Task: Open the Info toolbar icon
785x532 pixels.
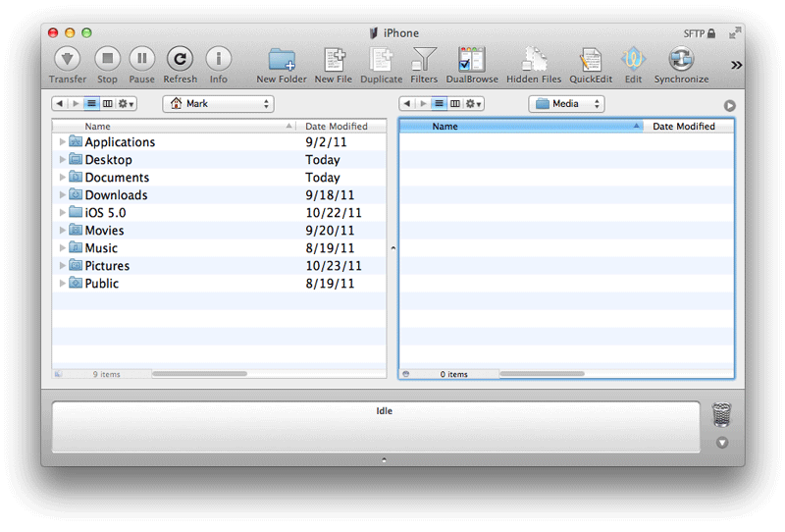Action: (x=218, y=60)
